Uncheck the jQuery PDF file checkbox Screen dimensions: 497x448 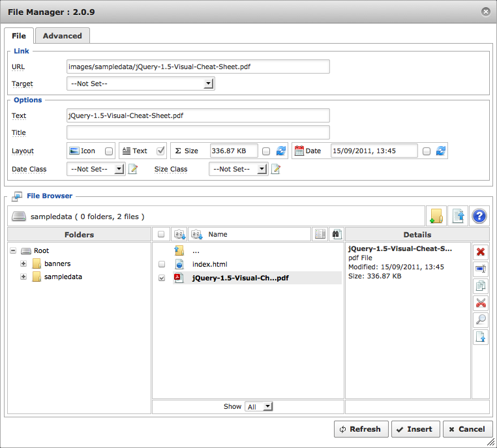point(162,278)
